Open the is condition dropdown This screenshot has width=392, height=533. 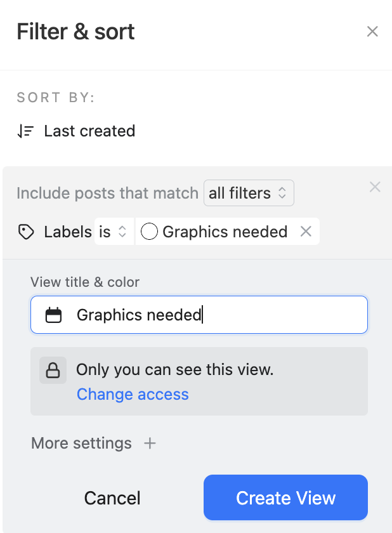coord(114,232)
